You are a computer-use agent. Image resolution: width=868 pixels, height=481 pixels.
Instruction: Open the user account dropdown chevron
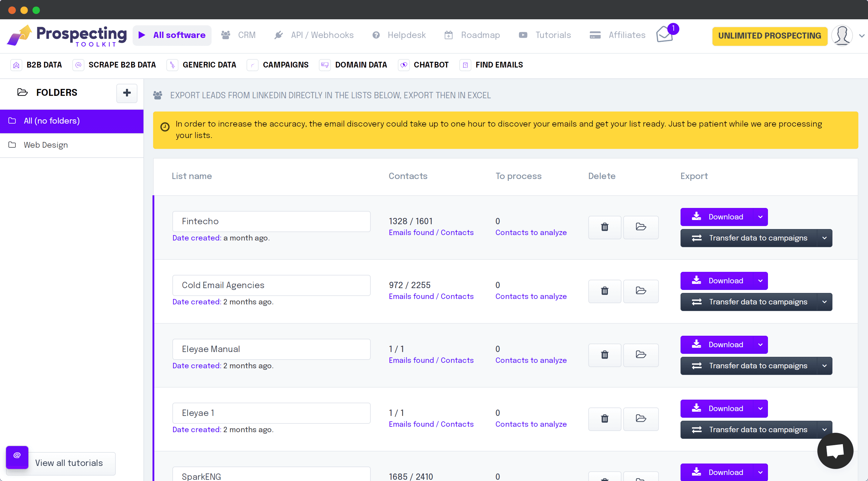[862, 36]
